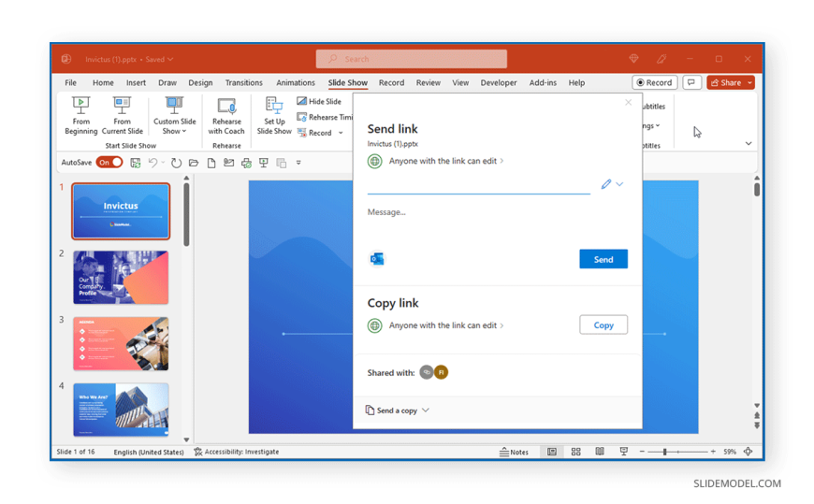Open Custom Slide Show menu
The image size is (814, 504).
pyautogui.click(x=174, y=116)
